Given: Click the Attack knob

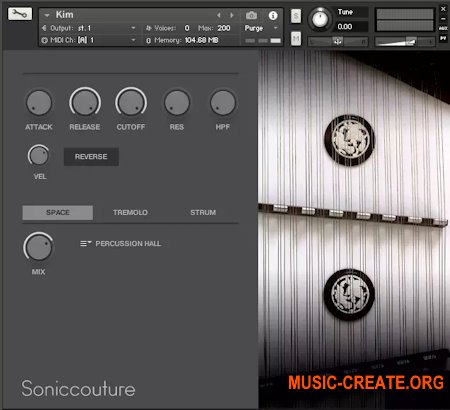Looking at the screenshot, I should 39,103.
